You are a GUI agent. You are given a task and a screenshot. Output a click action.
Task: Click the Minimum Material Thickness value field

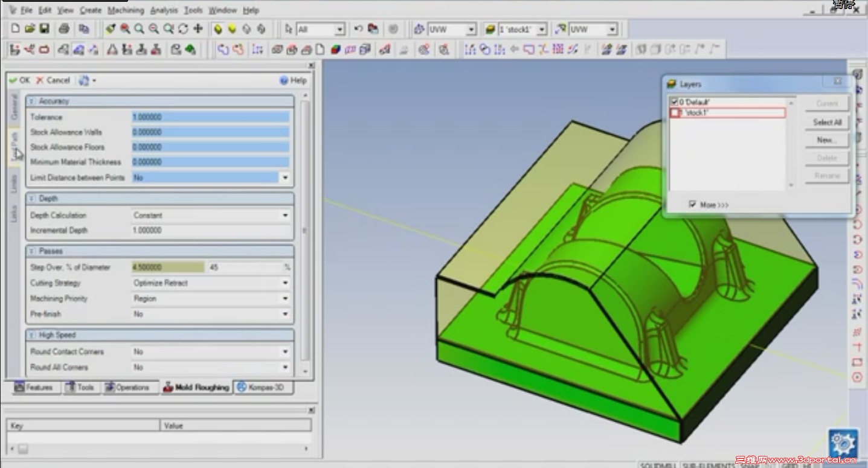[x=211, y=162]
